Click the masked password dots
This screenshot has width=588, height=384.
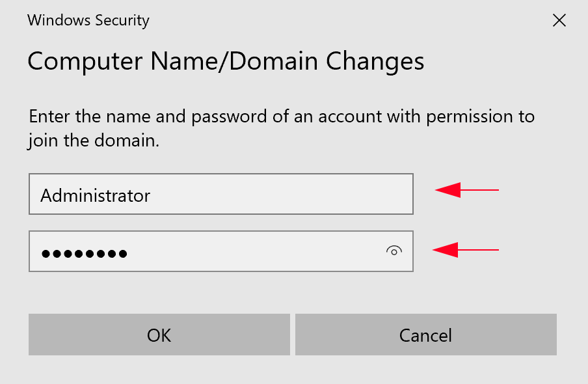[84, 253]
